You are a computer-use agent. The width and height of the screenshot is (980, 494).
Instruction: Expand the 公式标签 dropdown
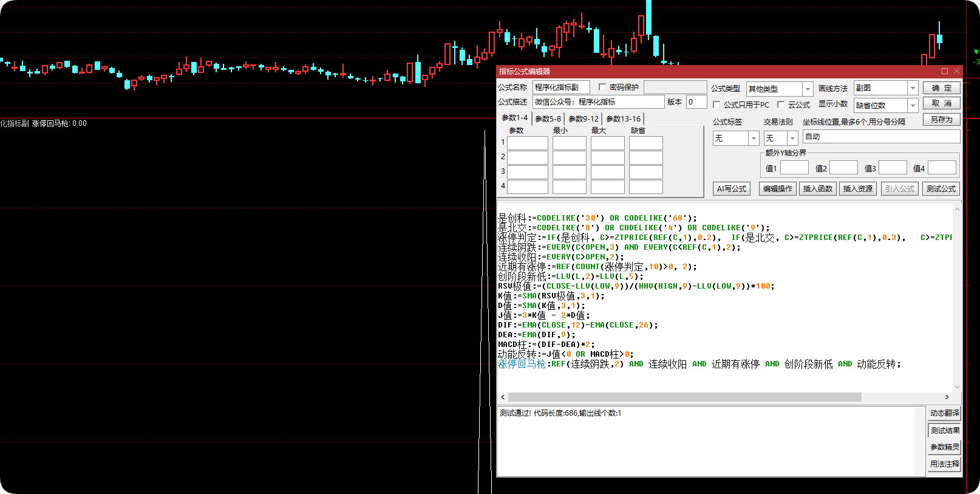click(x=754, y=139)
